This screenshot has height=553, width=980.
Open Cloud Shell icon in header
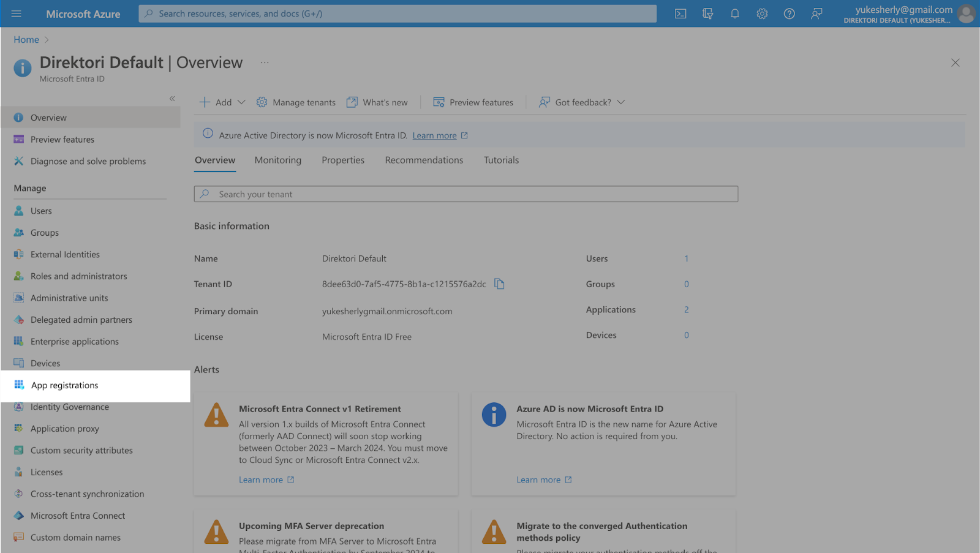coord(680,13)
